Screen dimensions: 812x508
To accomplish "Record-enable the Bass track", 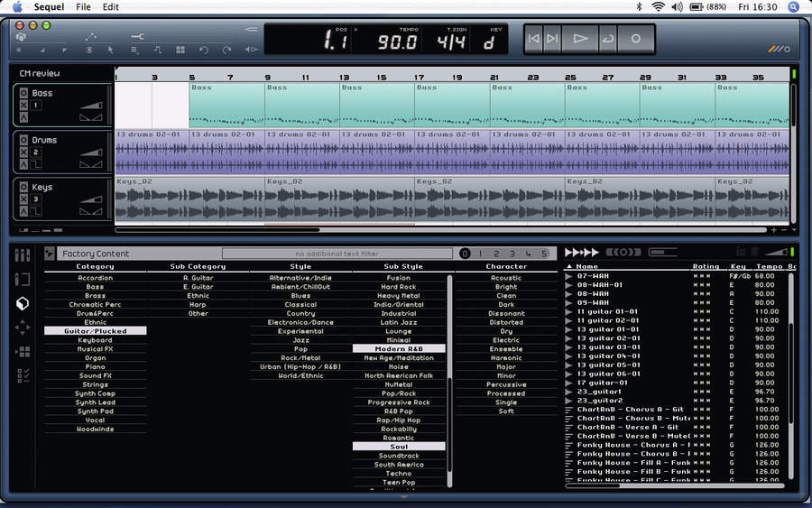I will 23,93.
